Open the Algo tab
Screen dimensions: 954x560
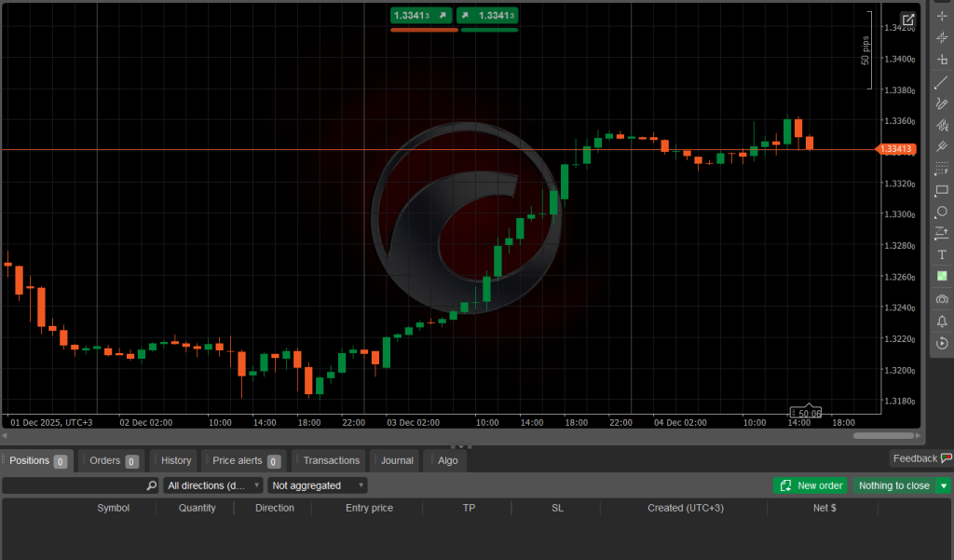pyautogui.click(x=445, y=459)
